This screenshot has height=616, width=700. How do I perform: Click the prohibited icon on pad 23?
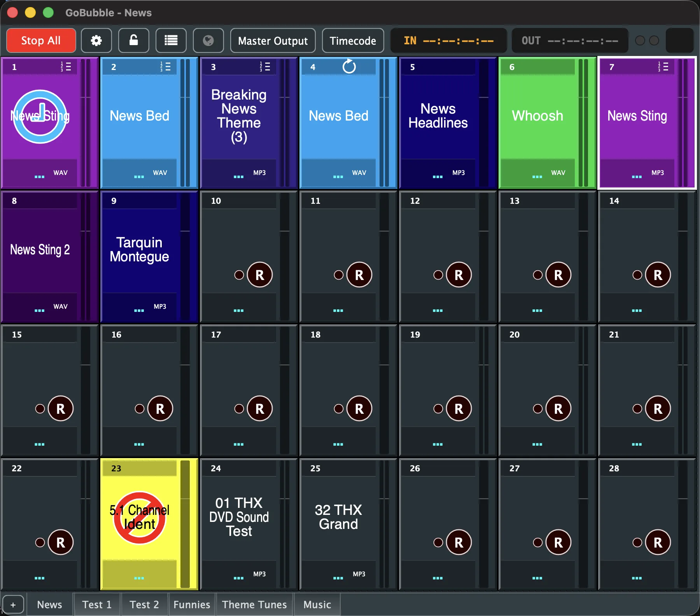pyautogui.click(x=140, y=518)
